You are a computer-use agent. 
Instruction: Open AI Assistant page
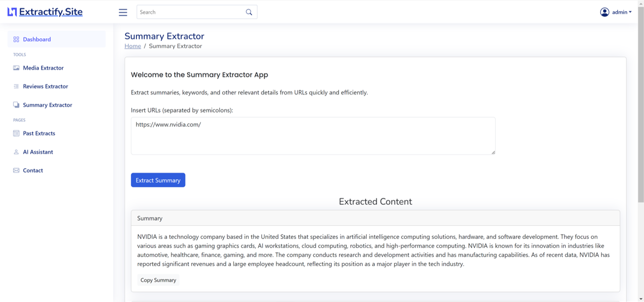tap(57, 152)
